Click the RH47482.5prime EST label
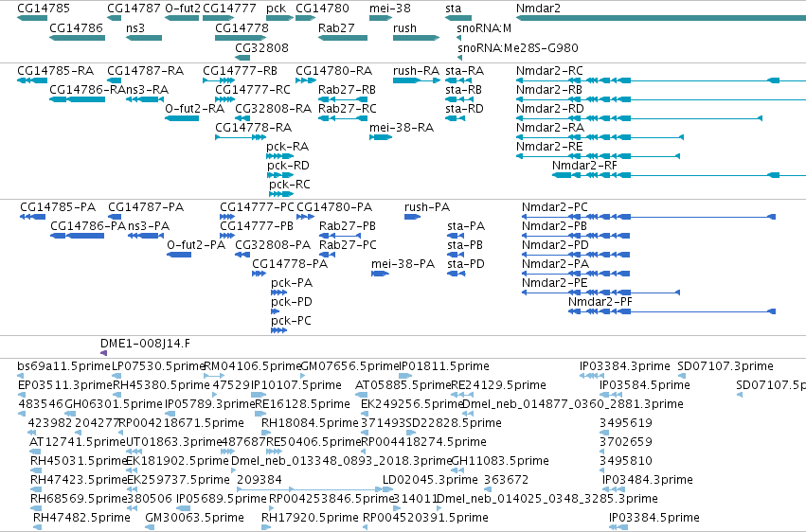 click(x=81, y=518)
